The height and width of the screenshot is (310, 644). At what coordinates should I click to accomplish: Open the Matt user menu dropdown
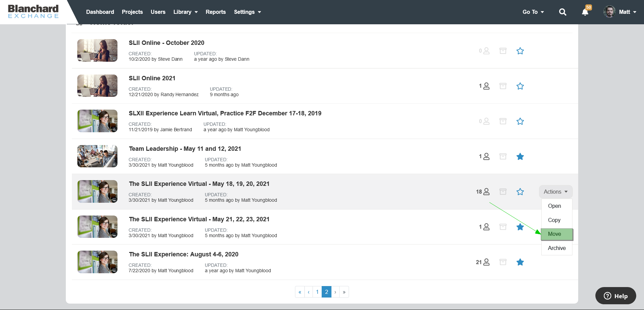(x=627, y=12)
